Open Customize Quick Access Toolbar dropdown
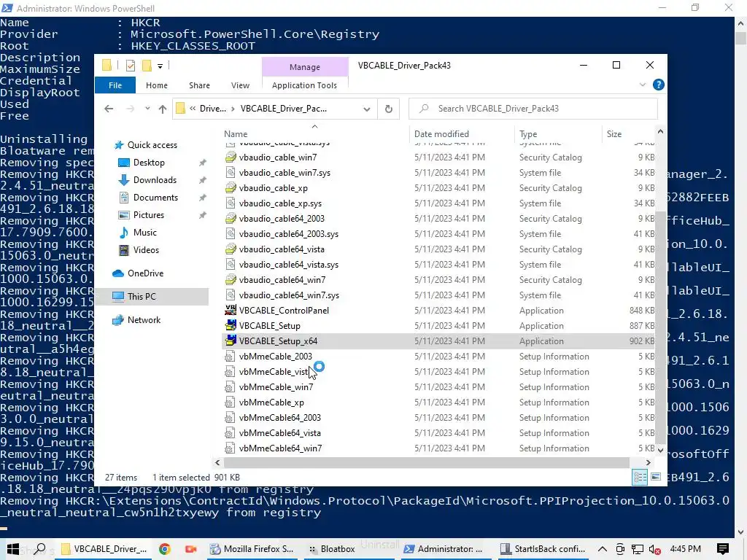The image size is (747, 560). pos(160,66)
